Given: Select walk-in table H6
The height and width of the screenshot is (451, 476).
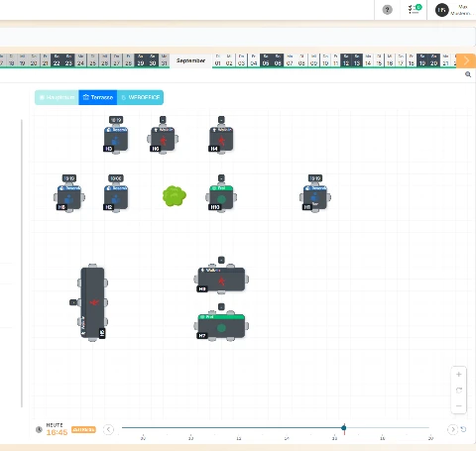Looking at the screenshot, I should (163, 140).
